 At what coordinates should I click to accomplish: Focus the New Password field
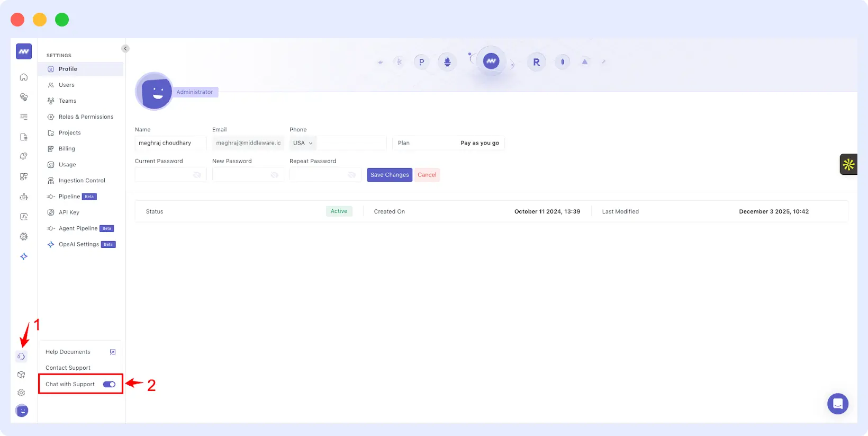(248, 175)
